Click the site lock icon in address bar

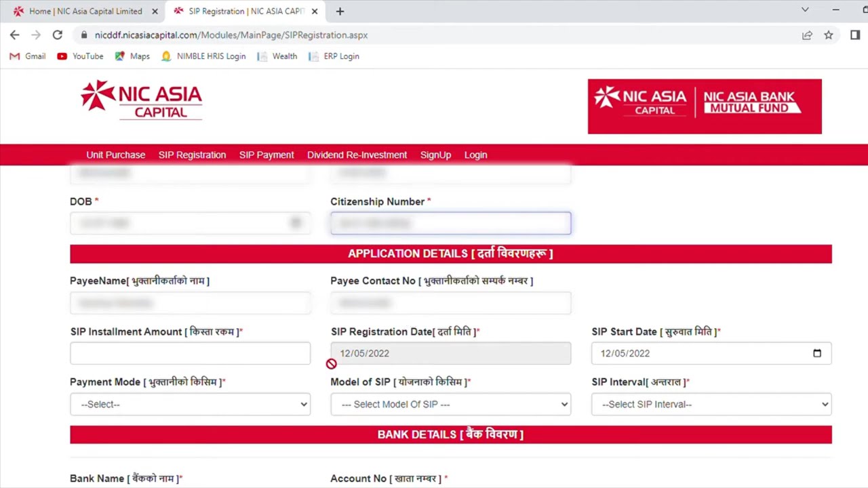pyautogui.click(x=83, y=35)
